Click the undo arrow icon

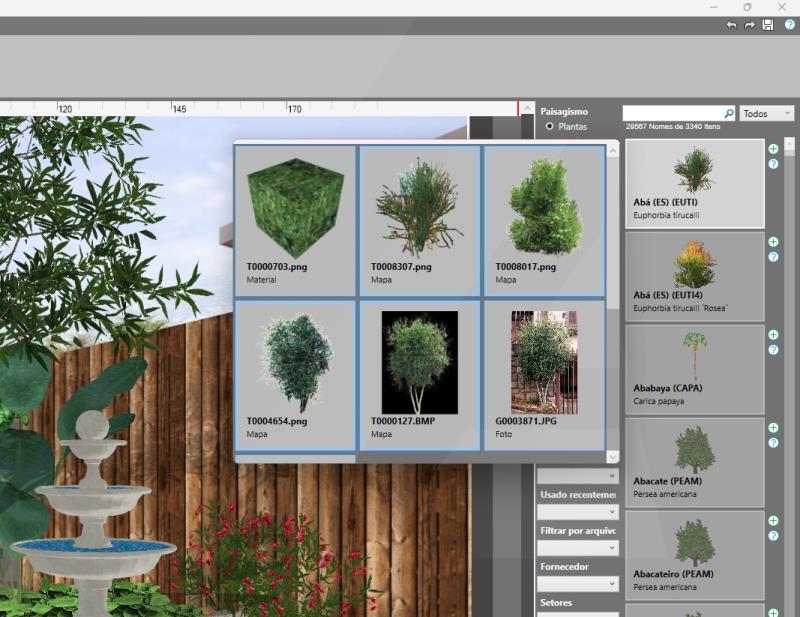point(731,25)
